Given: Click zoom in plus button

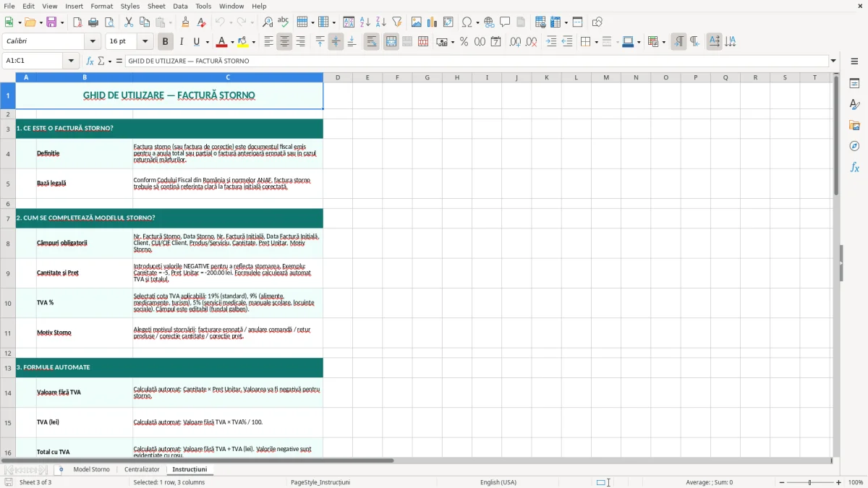Looking at the screenshot, I should 839,482.
